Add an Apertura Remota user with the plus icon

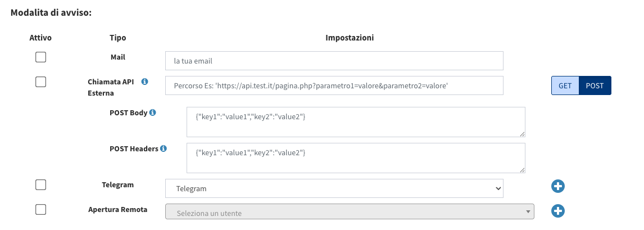point(558,211)
